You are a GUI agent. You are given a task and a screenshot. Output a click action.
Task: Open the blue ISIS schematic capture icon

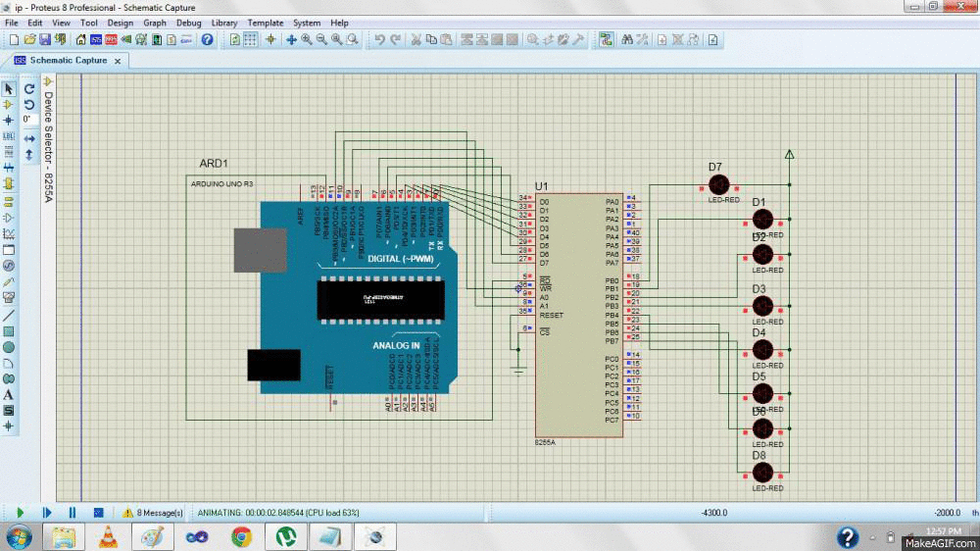(x=96, y=40)
